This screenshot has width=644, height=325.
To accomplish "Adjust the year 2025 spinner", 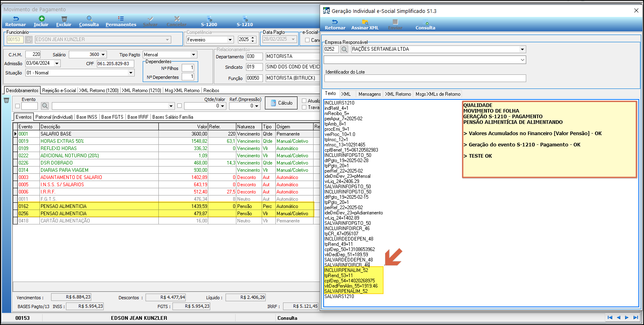I will pos(253,39).
